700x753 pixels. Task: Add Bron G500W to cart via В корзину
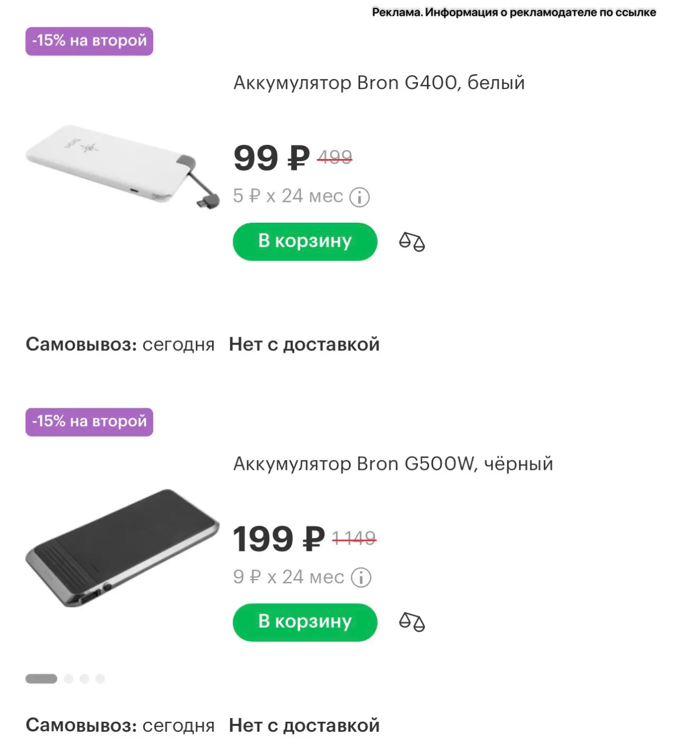tap(305, 622)
